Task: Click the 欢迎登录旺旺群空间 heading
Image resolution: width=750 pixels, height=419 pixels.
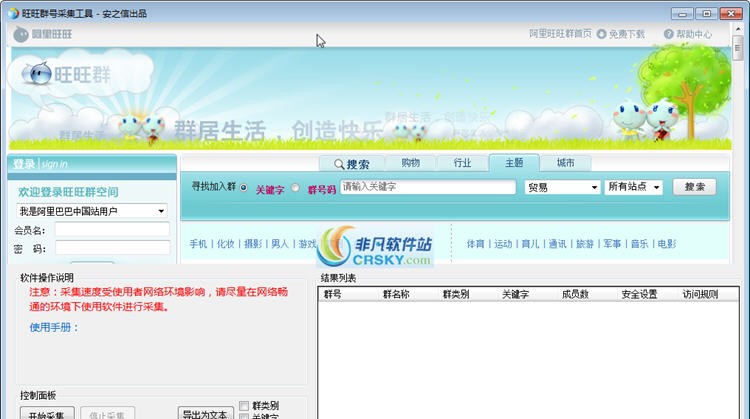Action: click(x=68, y=192)
